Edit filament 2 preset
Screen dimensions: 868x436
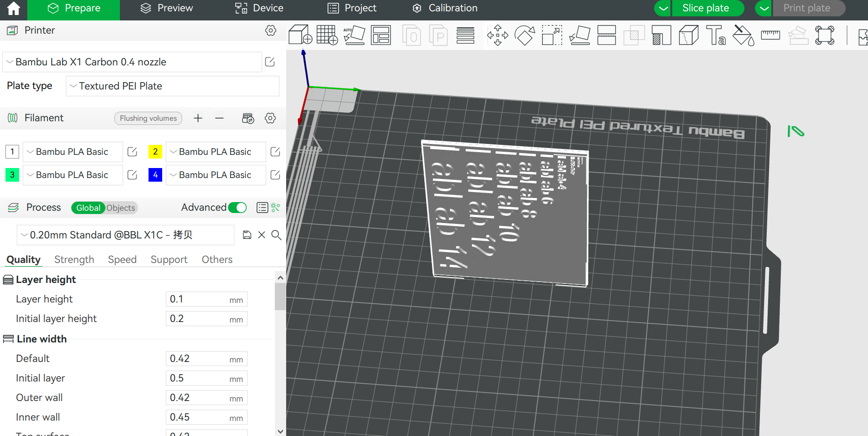click(x=275, y=152)
